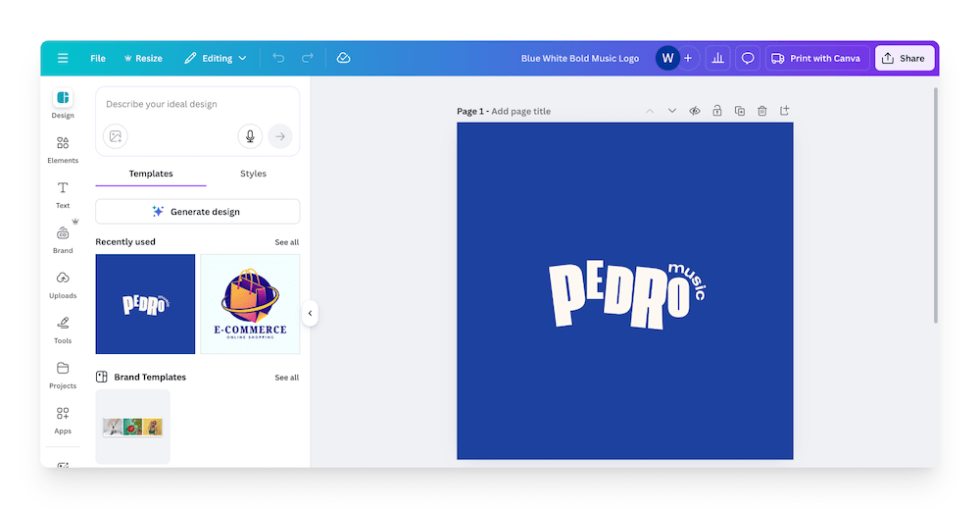
Task: Switch to the Styles tab
Action: tap(253, 174)
